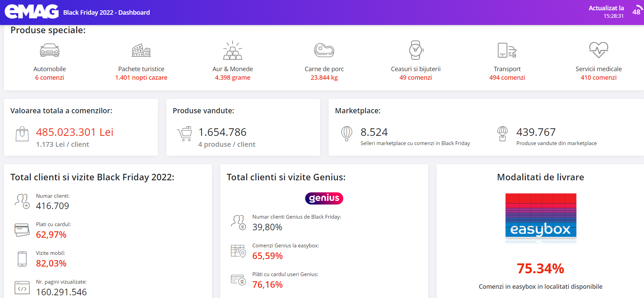Click the 1.173 Lei / client text
This screenshot has width=644, height=298.
(63, 144)
